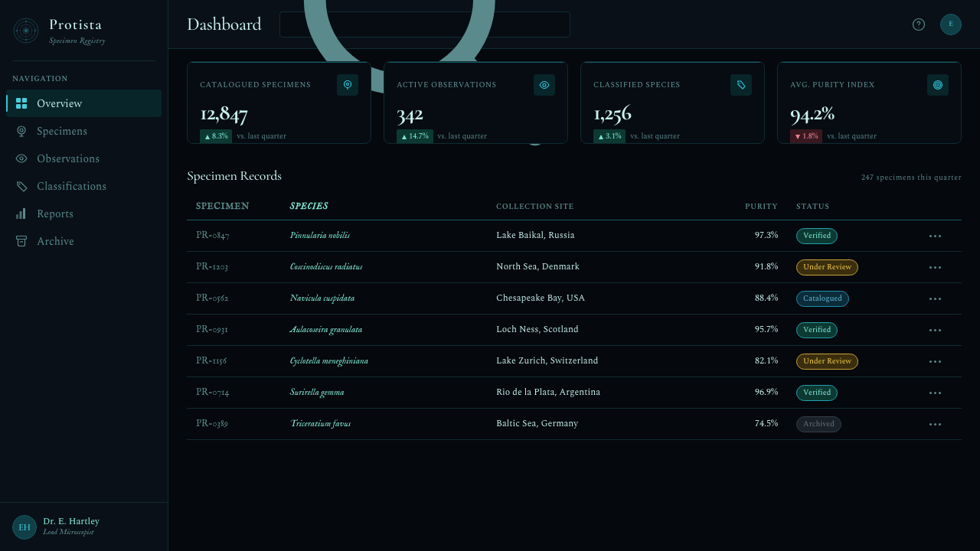Open the Observations navigation item

[x=84, y=158]
